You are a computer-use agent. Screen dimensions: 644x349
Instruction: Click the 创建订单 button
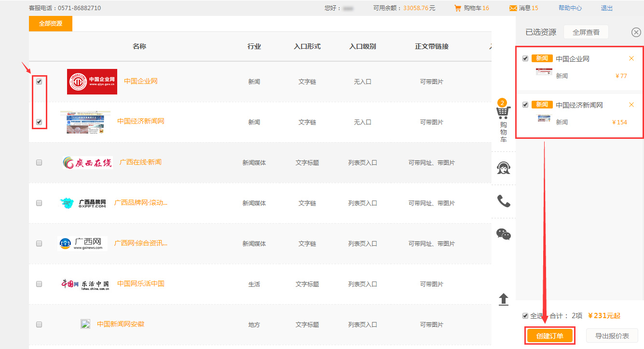550,336
